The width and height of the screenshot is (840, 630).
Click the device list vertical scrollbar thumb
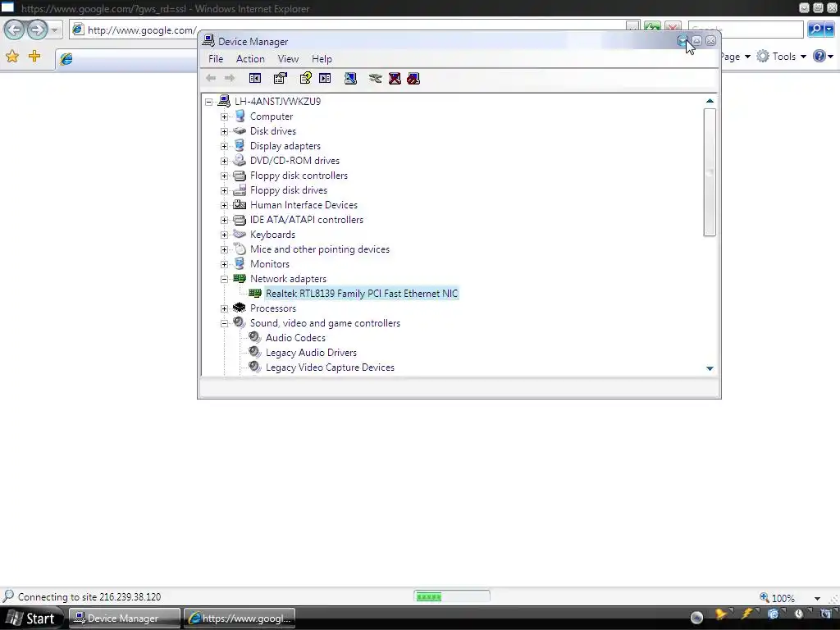tap(710, 172)
